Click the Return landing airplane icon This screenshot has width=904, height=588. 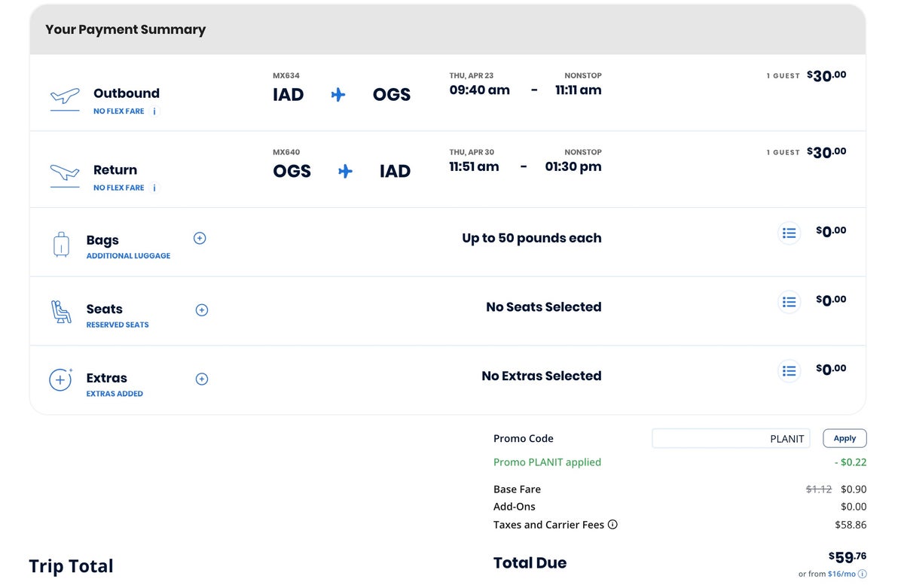point(65,174)
